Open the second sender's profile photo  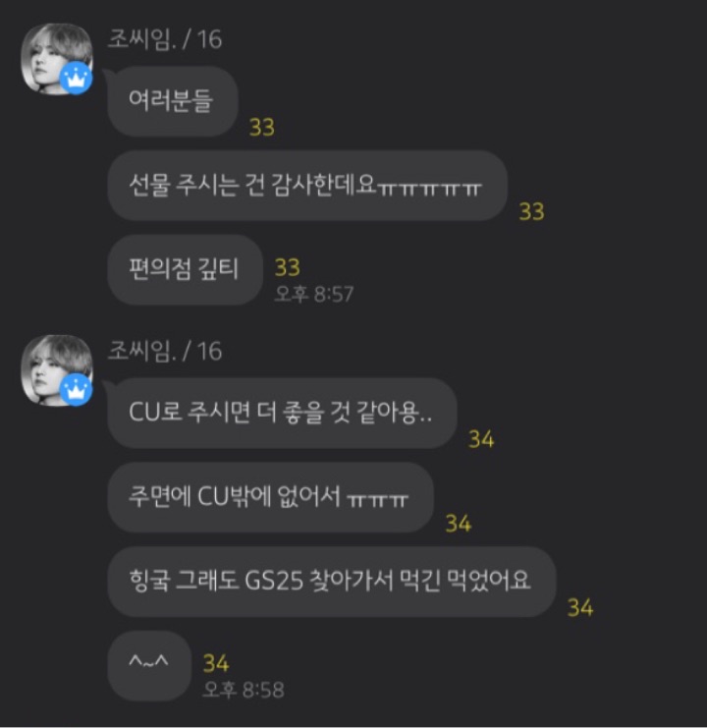57,370
